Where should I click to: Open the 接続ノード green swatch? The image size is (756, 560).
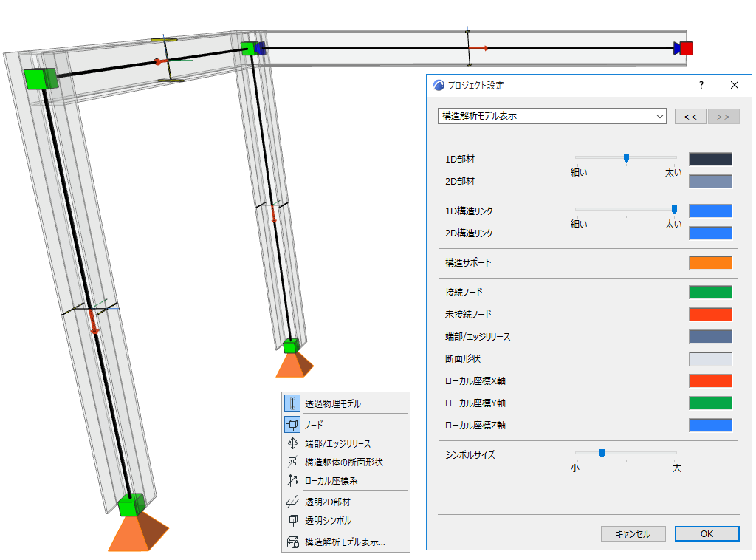(x=710, y=292)
